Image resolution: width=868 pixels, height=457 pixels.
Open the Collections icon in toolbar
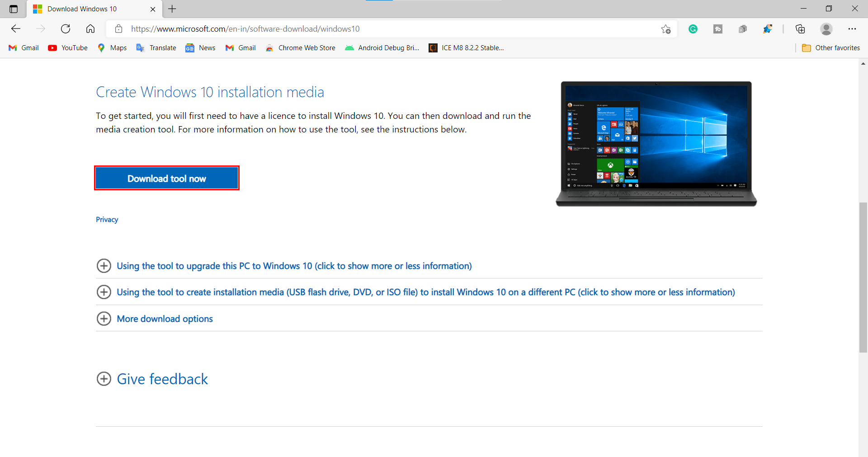(800, 29)
